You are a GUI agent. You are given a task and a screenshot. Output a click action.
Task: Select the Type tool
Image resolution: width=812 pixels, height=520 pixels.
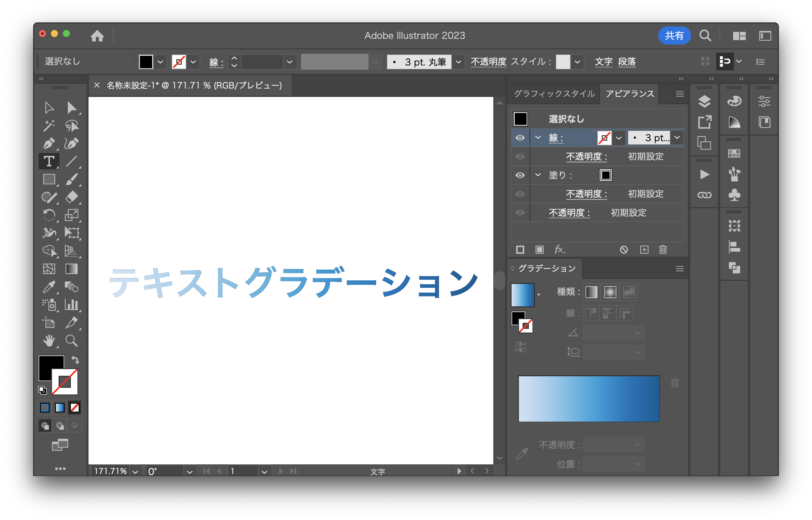49,161
